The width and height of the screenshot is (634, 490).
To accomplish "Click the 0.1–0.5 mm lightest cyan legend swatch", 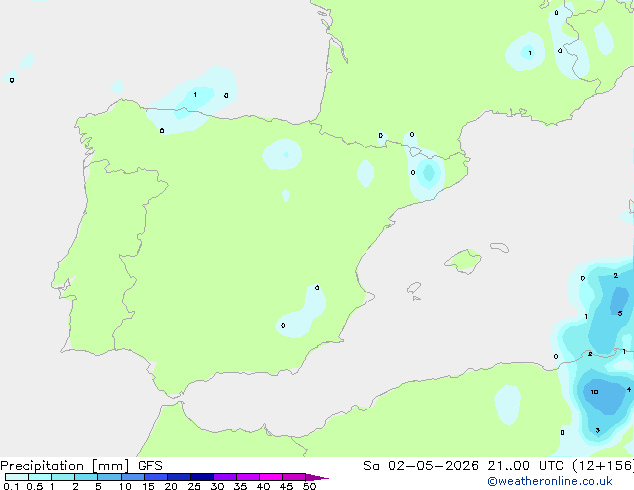I will (x=17, y=477).
